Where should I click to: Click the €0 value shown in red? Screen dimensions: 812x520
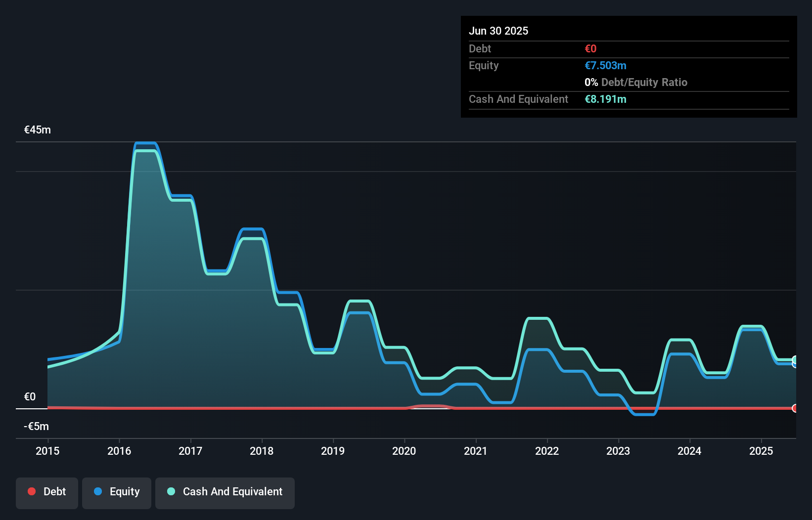click(590, 48)
